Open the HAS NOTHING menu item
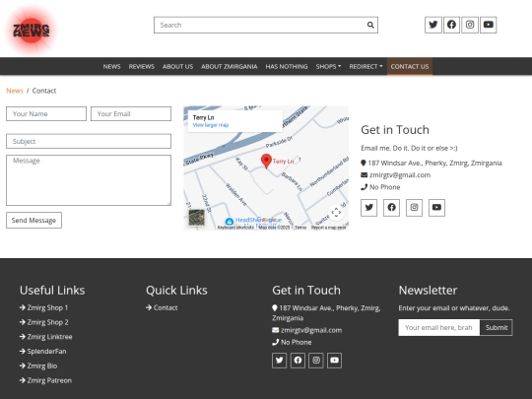Viewport: 532px width, 399px height. [x=287, y=67]
